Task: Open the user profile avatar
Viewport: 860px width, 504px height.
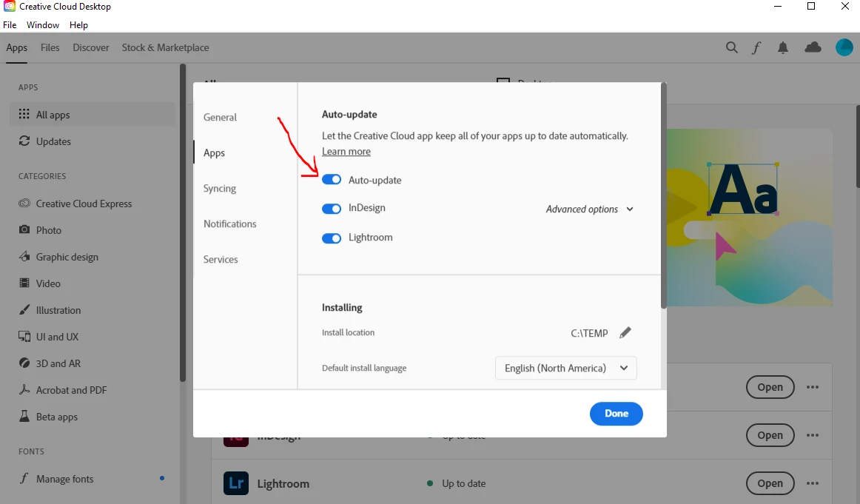Action: tap(844, 47)
